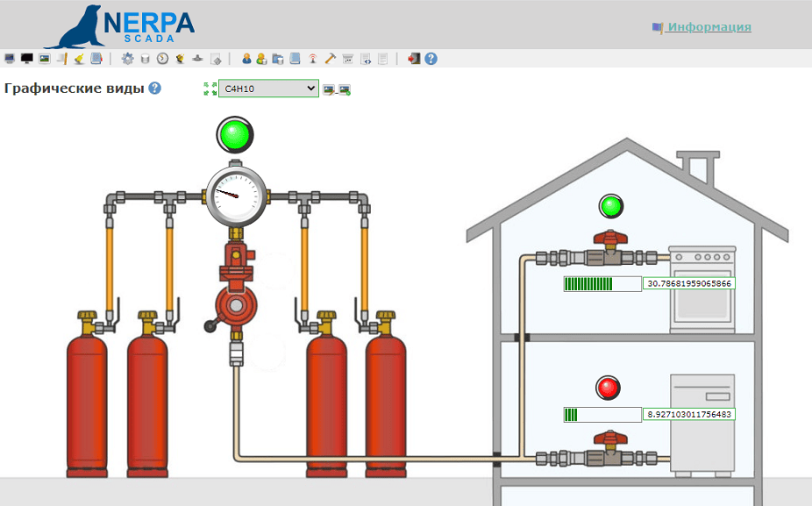Click the Графические виды heading text
812x506 pixels.
click(74, 88)
